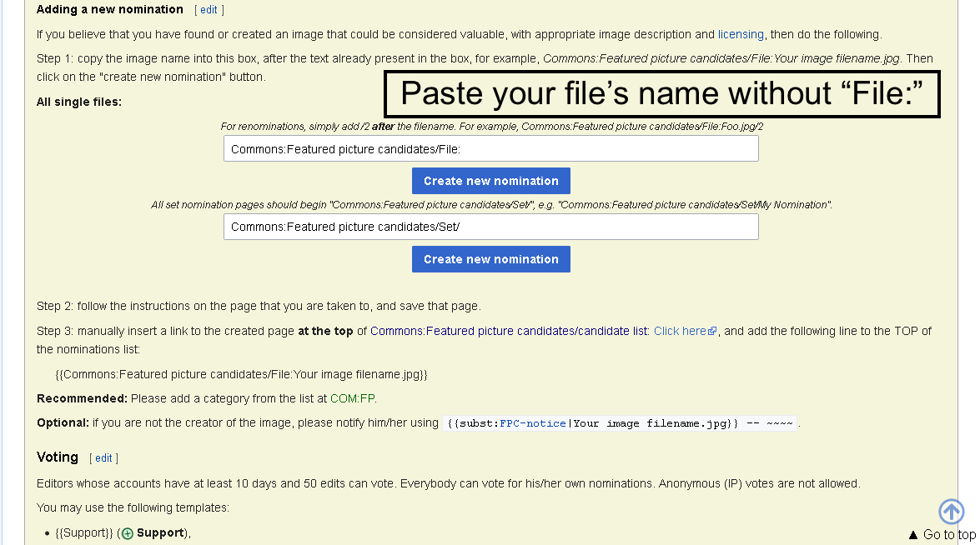Click the {{Support}} template text
Viewport: 980px width, 545px height.
[84, 533]
